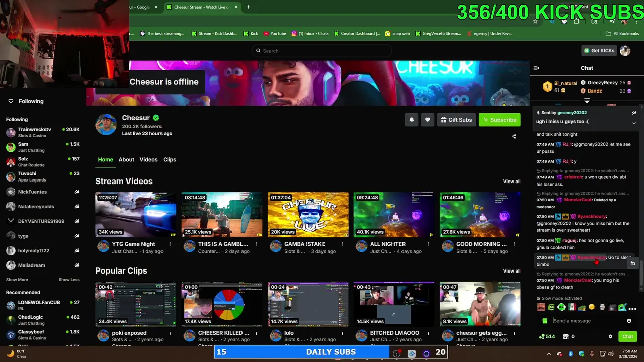Switch to the Home tab
Image resolution: width=644 pixels, height=362 pixels.
point(105,160)
